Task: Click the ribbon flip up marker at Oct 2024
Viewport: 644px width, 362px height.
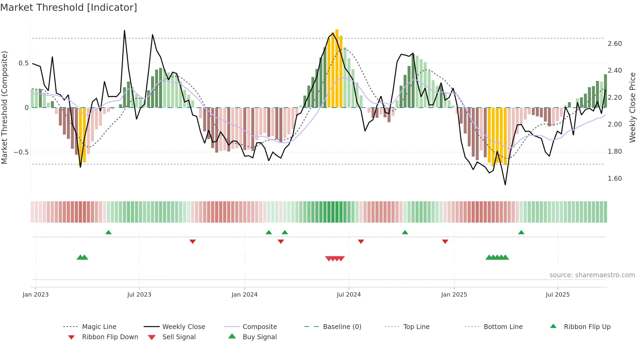Action: pos(405,232)
